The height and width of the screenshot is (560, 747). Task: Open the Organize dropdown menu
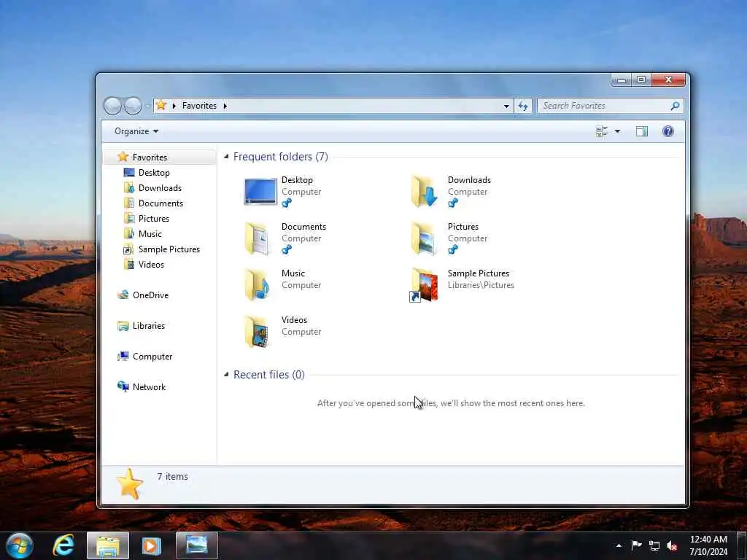[x=136, y=131]
